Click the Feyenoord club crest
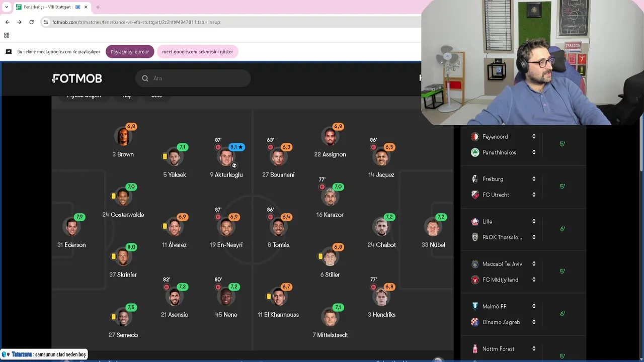Viewport: 644px width, 362px height. (475, 137)
